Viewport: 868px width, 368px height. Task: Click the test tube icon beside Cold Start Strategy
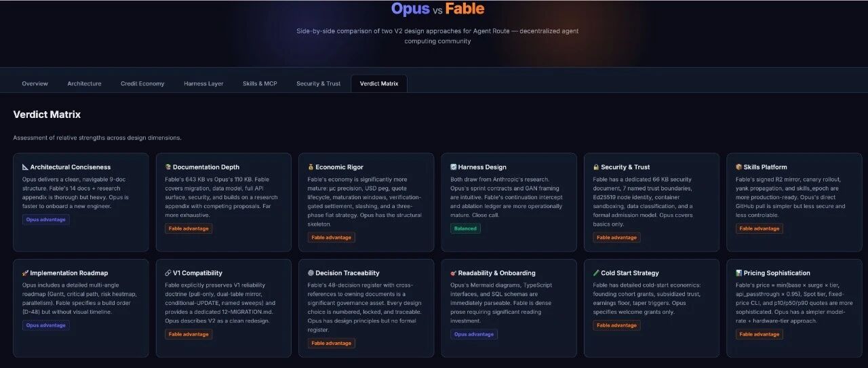pos(596,273)
